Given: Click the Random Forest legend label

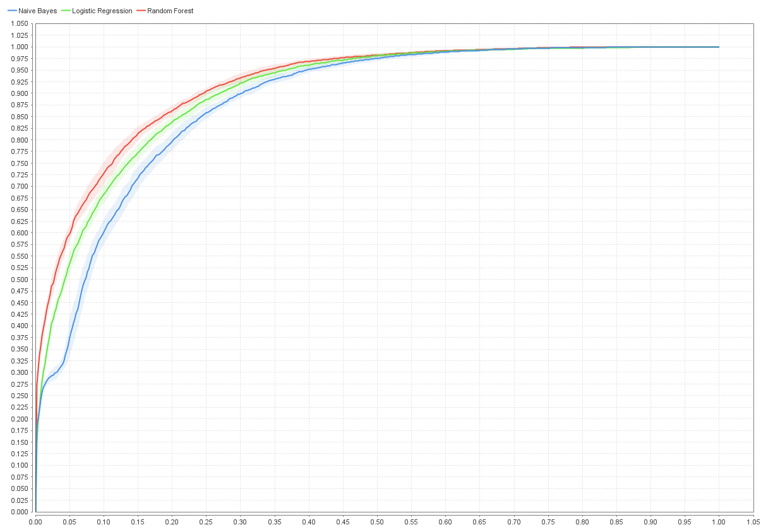Looking at the screenshot, I should pyautogui.click(x=171, y=11).
